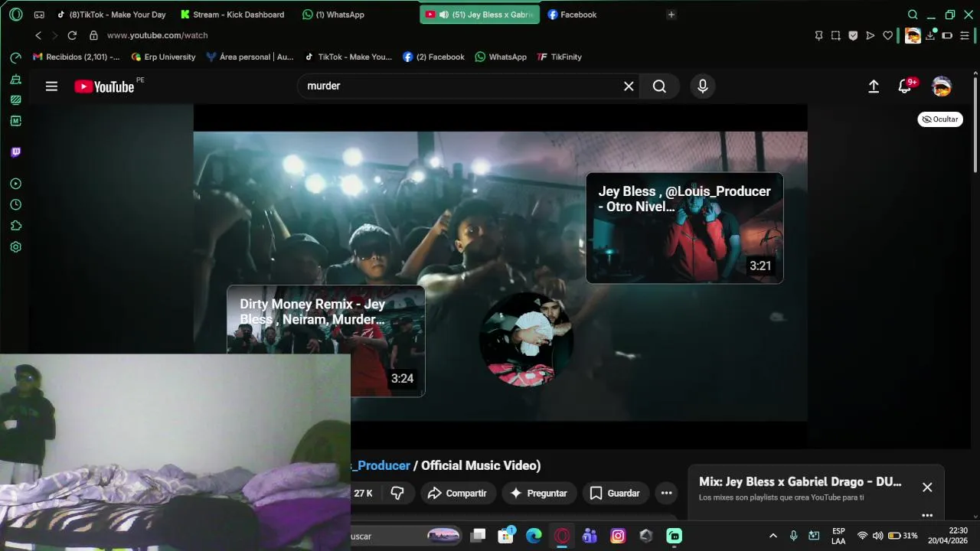Open more actions ellipsis beside Guardar
Viewport: 980px width, 551px height.
(x=666, y=493)
